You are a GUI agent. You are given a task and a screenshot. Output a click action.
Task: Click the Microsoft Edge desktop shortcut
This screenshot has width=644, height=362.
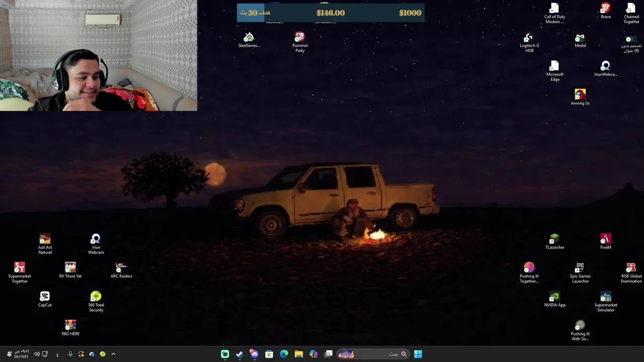554,71
